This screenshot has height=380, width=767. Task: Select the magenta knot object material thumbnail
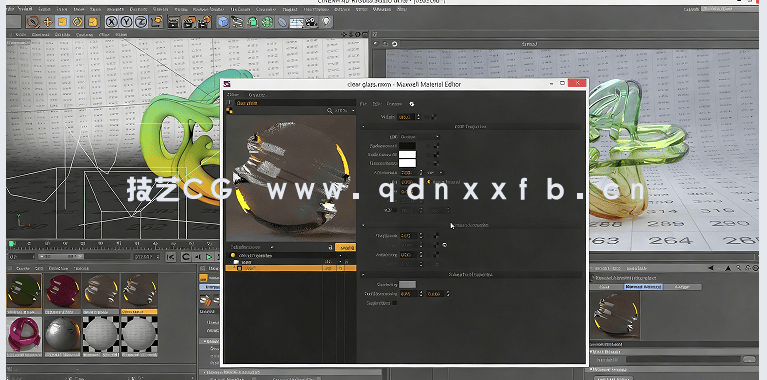(x=24, y=334)
